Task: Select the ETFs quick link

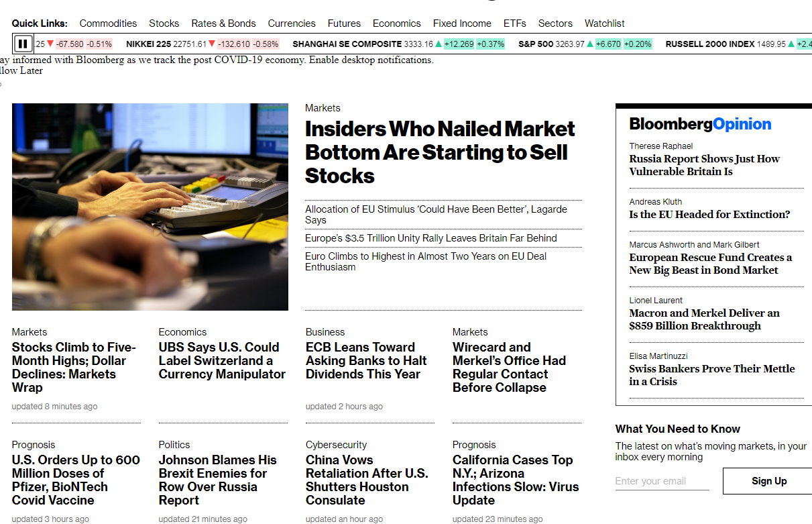Action: click(515, 23)
